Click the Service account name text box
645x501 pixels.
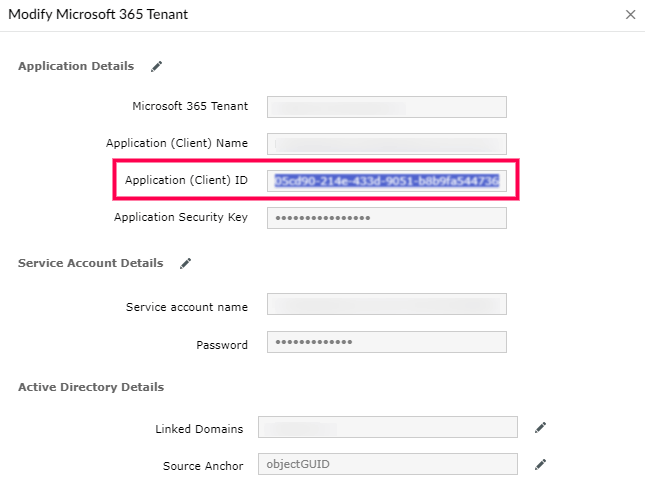(x=386, y=305)
